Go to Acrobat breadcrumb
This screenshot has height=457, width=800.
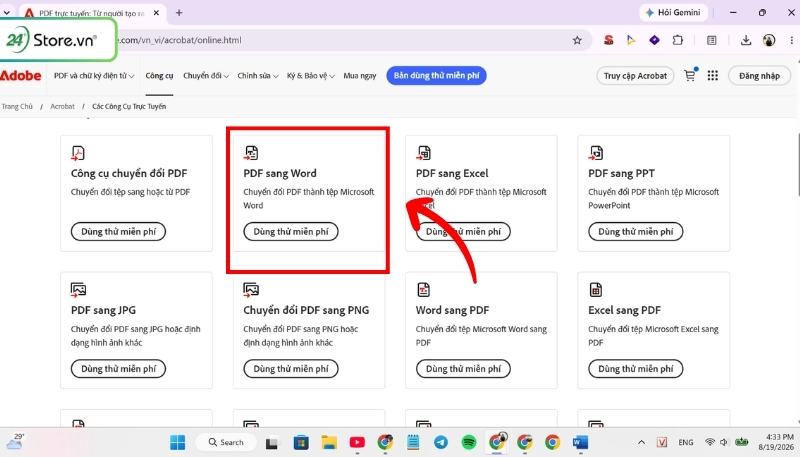pyautogui.click(x=62, y=107)
